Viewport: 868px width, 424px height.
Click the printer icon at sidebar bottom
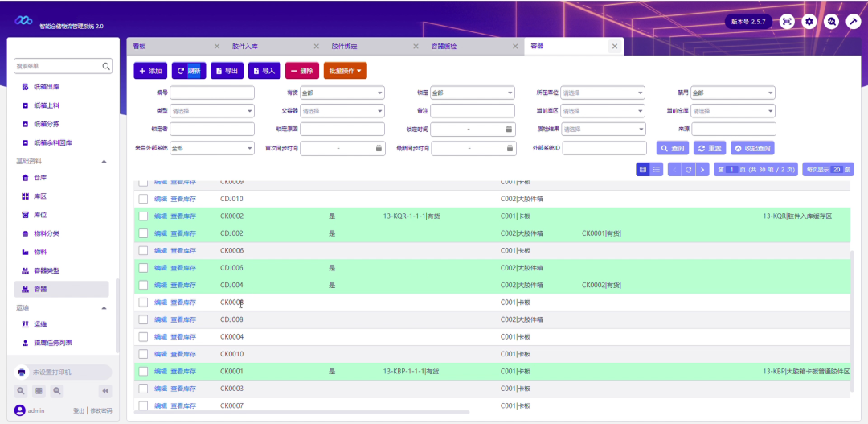coord(22,372)
